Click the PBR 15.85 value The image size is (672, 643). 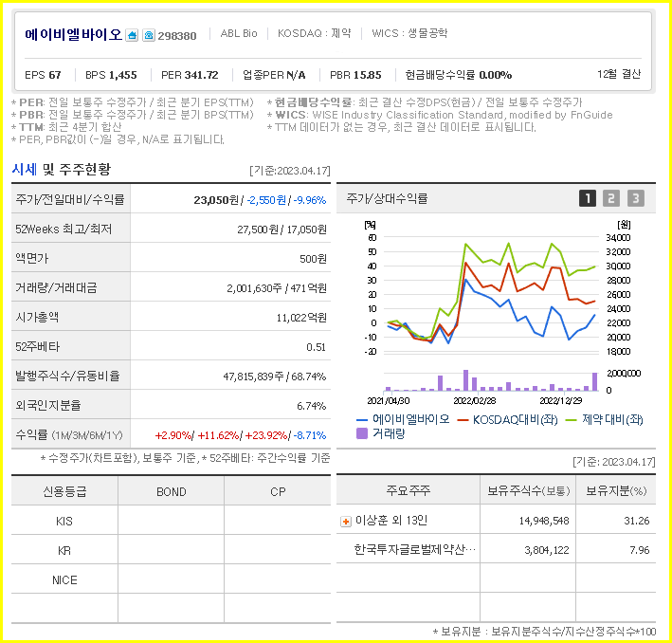click(x=355, y=75)
